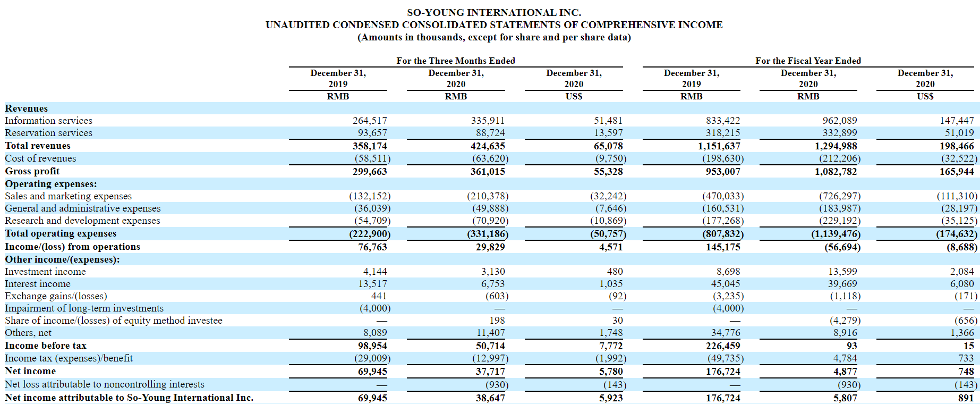The height and width of the screenshot is (404, 980).
Task: Click the 'Other income/(expenses):' heading
Action: 62,259
